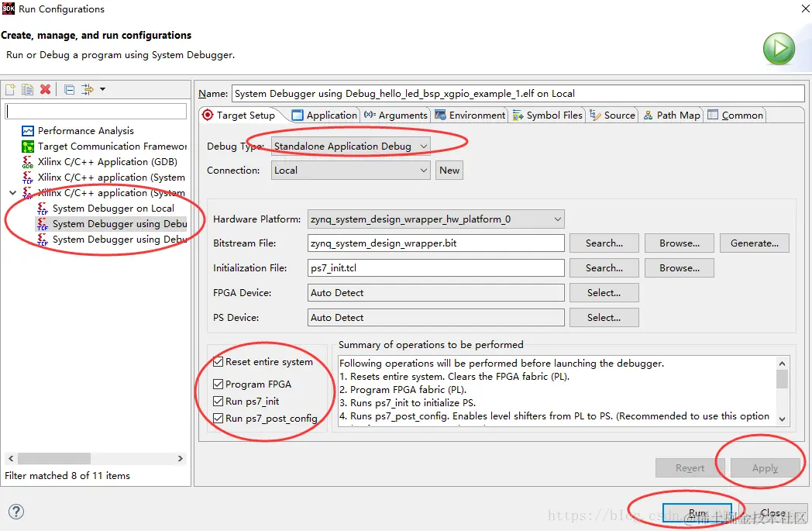This screenshot has height=531, width=812.
Task: Click tree horizontal scroll left arrow
Action: pyautogui.click(x=11, y=458)
